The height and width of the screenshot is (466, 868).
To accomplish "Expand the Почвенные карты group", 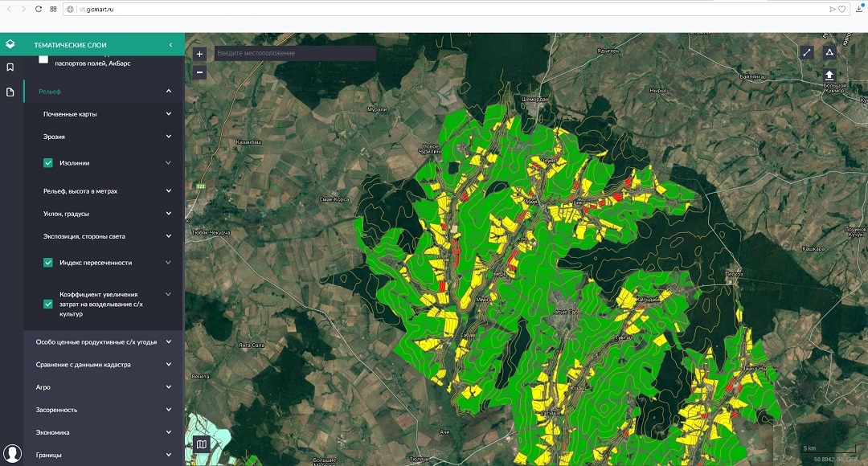I will [x=169, y=114].
